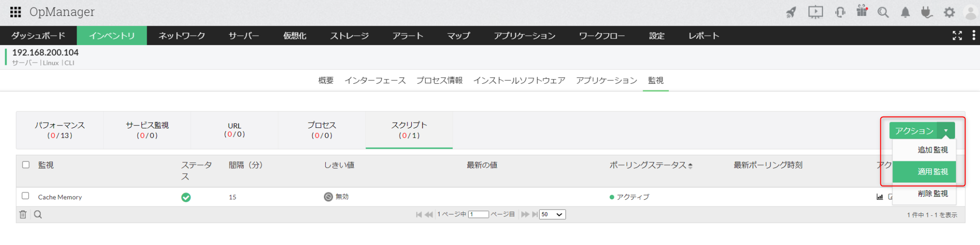The image size is (980, 245).
Task: Switch to アプリケーション device tab
Action: click(607, 80)
